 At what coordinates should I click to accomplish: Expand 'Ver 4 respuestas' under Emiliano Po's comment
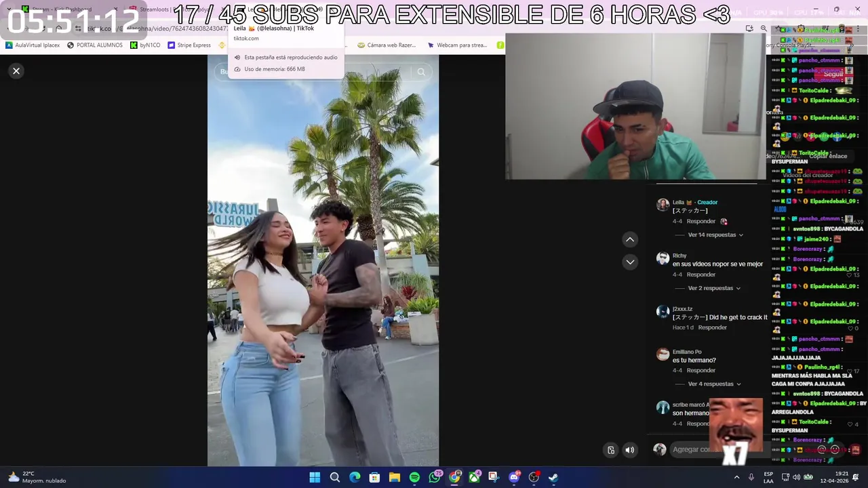[x=715, y=384]
